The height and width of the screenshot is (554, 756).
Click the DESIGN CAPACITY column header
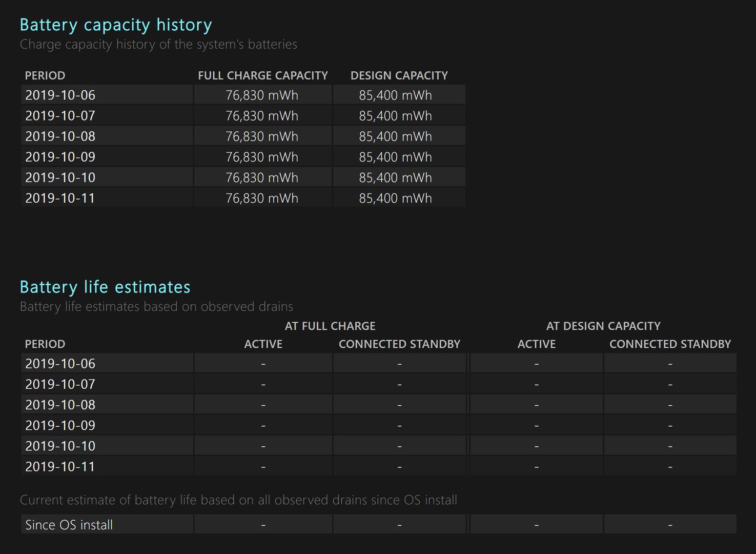[399, 75]
